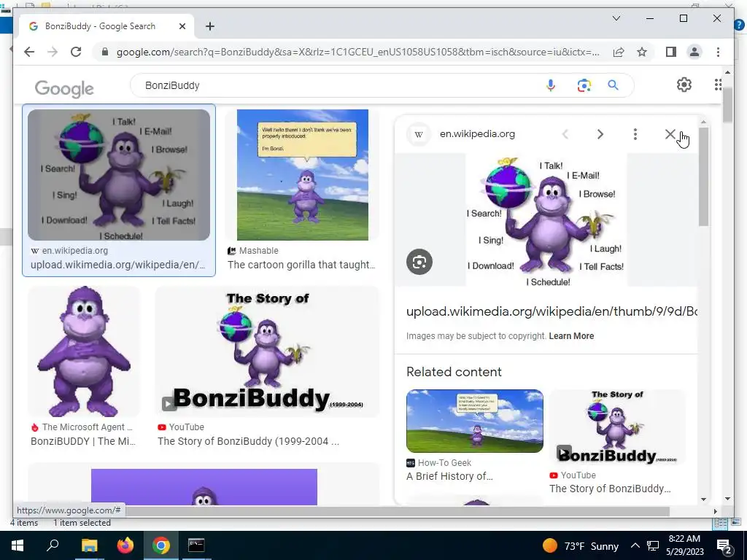Click the browser forward arrow

click(53, 52)
